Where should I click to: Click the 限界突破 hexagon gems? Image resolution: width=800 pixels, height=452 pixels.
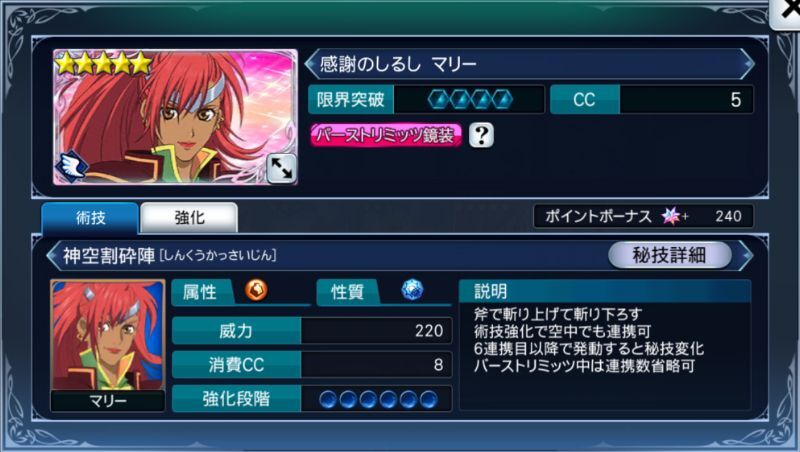tap(470, 99)
